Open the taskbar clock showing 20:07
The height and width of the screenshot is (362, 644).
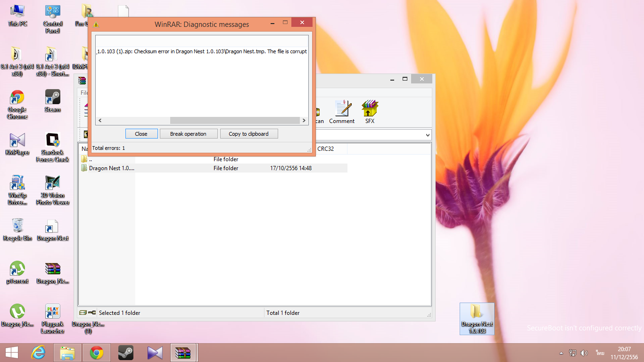[624, 353]
